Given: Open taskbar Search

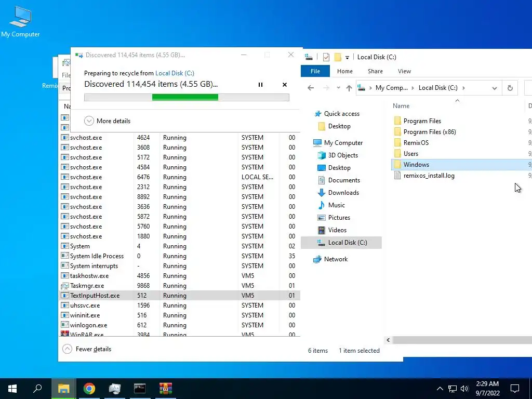Looking at the screenshot, I should [37, 389].
